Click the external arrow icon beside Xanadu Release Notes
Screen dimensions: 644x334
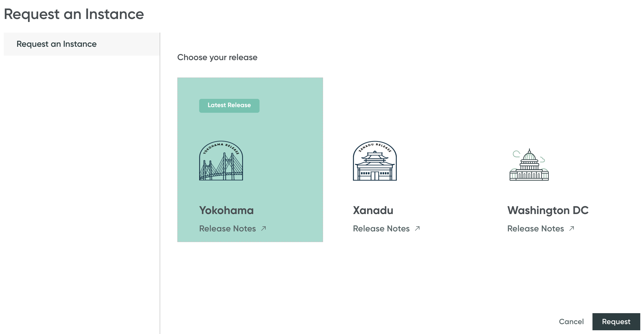[x=417, y=228]
